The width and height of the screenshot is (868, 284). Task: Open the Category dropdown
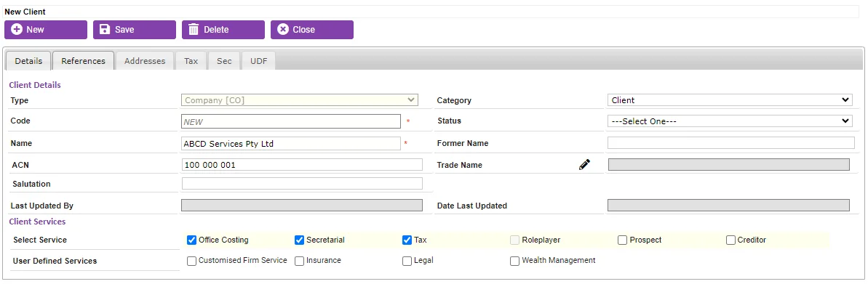tap(730, 100)
